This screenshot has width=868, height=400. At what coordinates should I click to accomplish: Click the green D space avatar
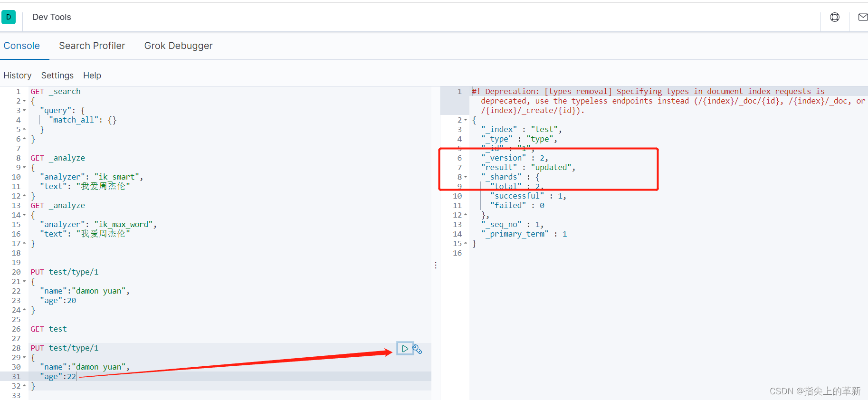pos(9,17)
